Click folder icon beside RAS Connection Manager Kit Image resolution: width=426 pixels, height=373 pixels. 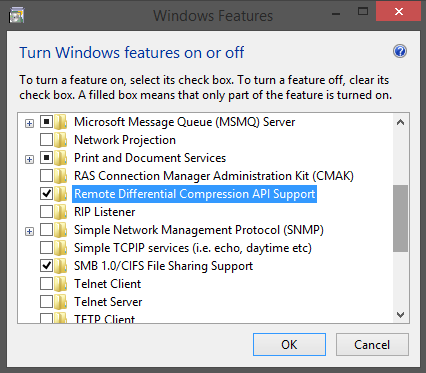[61, 176]
